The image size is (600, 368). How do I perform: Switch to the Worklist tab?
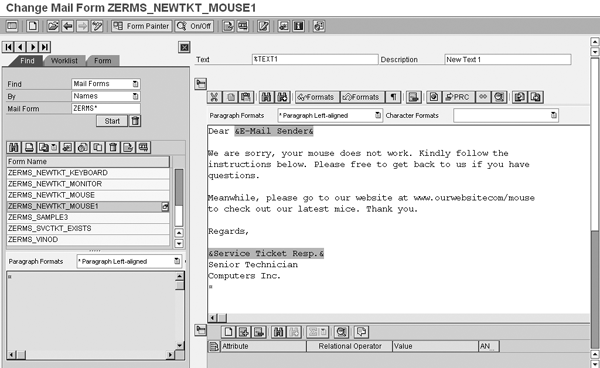click(64, 61)
